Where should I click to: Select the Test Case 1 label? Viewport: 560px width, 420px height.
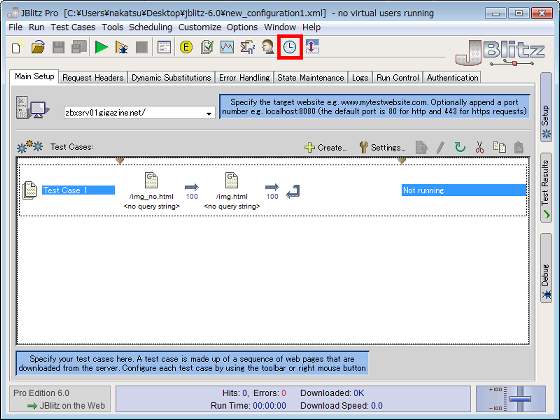pos(78,190)
